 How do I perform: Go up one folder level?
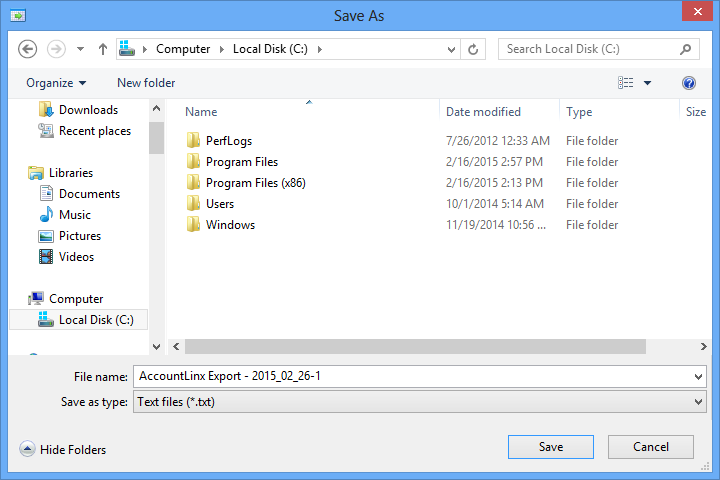coord(103,49)
